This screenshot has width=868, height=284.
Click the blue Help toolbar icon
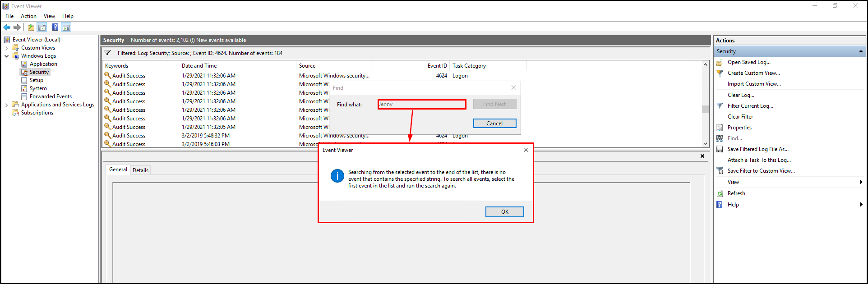55,27
